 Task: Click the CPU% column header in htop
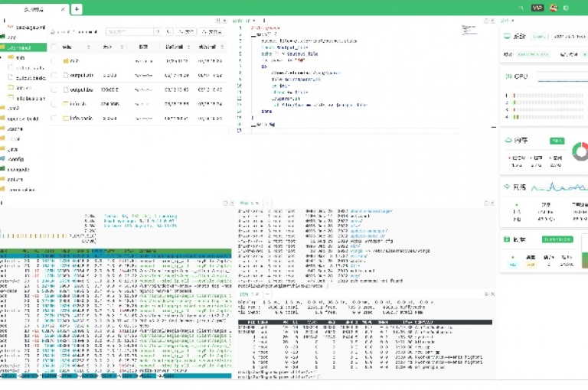click(x=96, y=251)
